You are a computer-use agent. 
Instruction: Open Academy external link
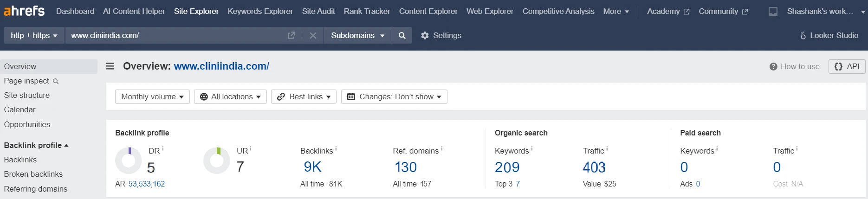(x=668, y=11)
